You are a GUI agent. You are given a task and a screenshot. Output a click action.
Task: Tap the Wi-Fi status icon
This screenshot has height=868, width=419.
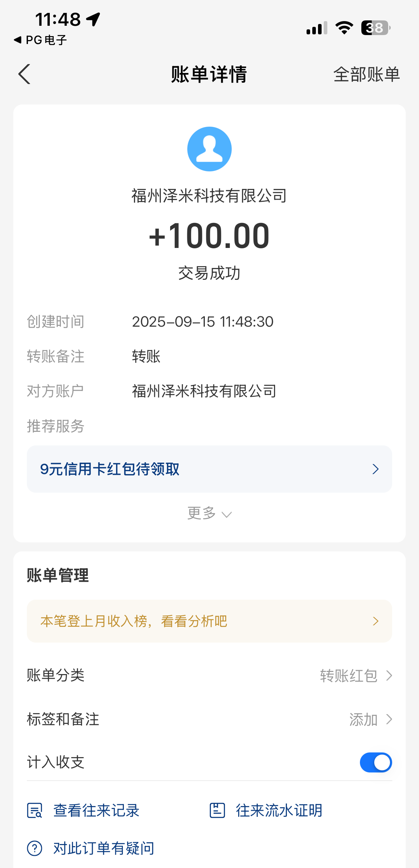click(344, 28)
